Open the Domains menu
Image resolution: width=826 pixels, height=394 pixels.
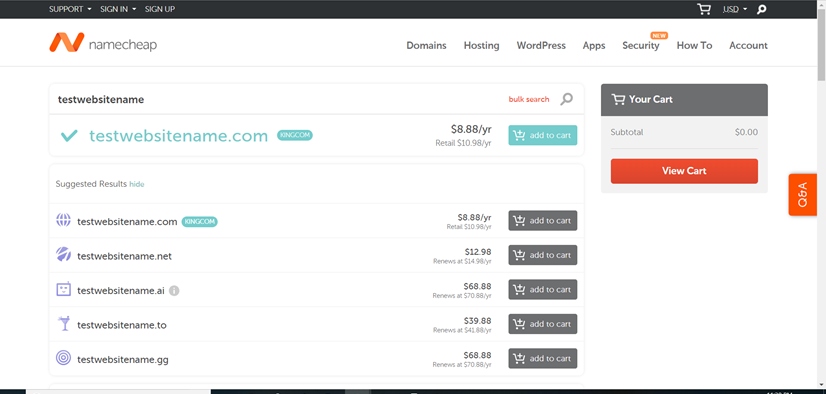(x=426, y=45)
